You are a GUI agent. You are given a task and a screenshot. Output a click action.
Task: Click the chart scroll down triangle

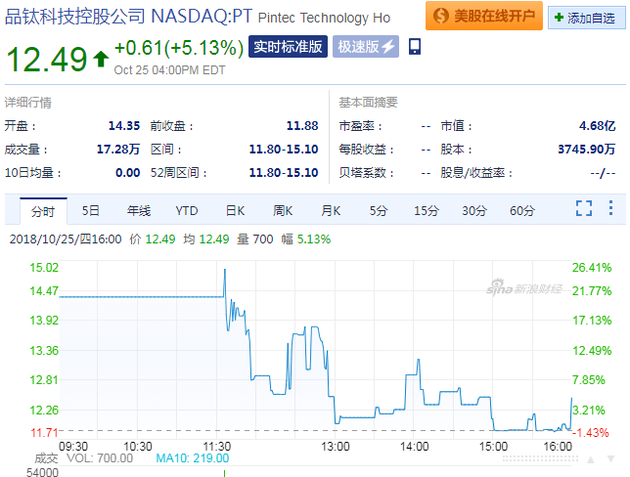click(x=611, y=459)
